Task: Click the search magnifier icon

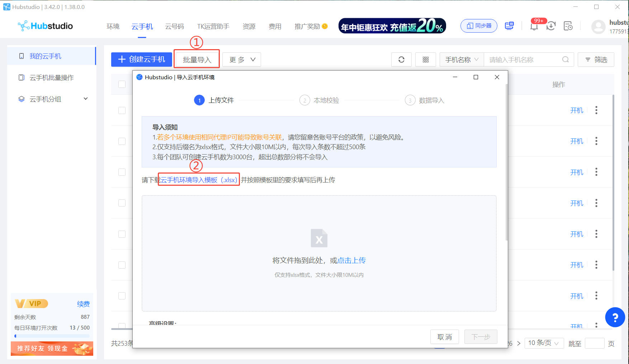Action: point(566,60)
